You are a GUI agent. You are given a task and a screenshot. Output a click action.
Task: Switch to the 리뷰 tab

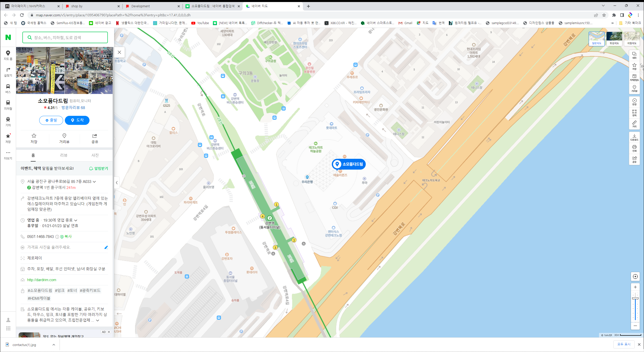click(x=64, y=156)
